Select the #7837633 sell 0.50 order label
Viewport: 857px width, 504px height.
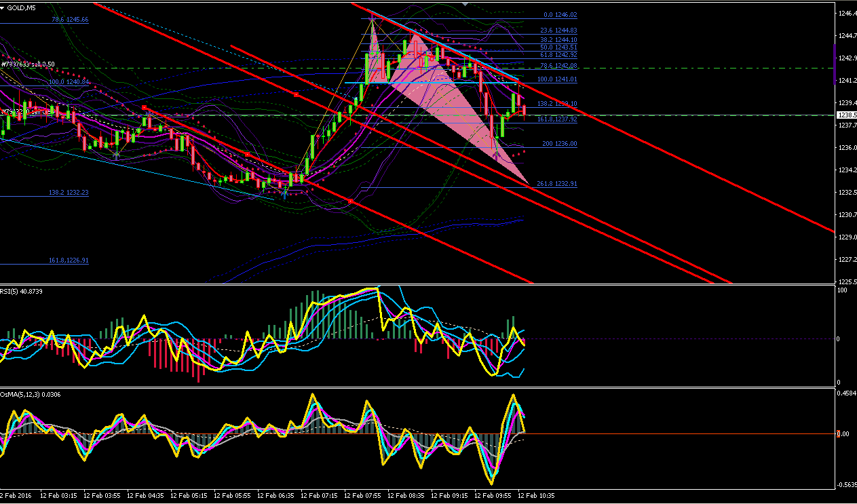(x=28, y=64)
